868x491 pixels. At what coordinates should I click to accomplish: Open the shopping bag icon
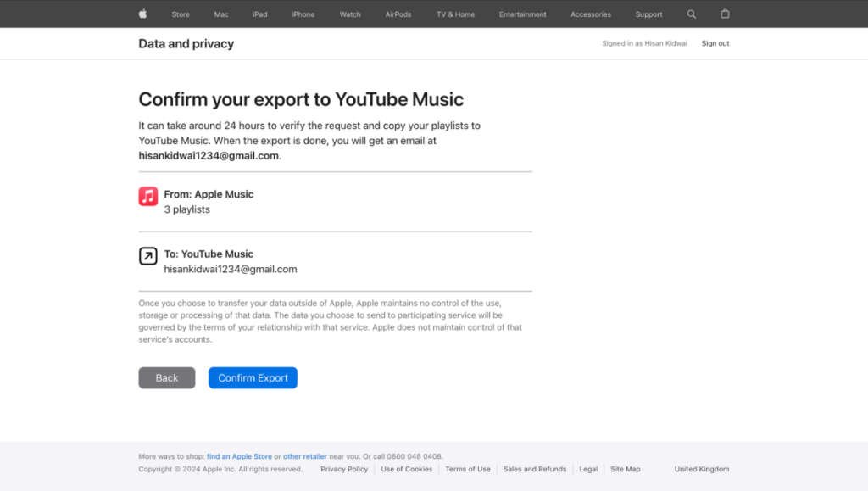tap(725, 14)
